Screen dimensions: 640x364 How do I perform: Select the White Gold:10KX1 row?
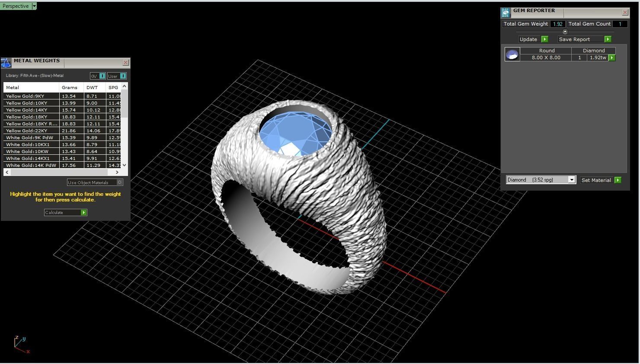[x=62, y=144]
